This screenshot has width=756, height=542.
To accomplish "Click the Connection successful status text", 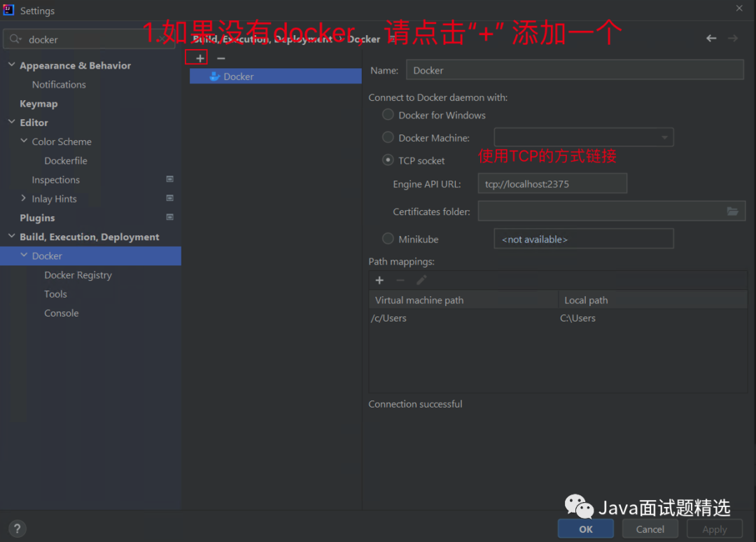I will pyautogui.click(x=415, y=404).
